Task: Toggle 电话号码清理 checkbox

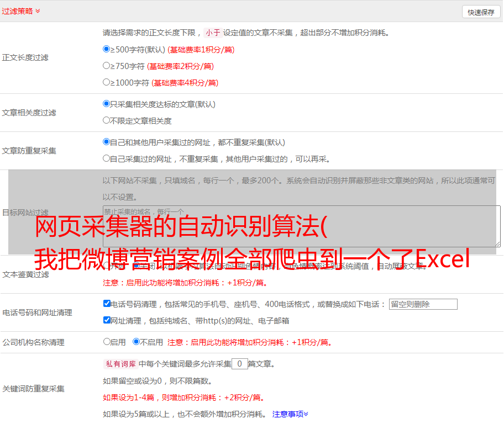Action: coord(107,304)
